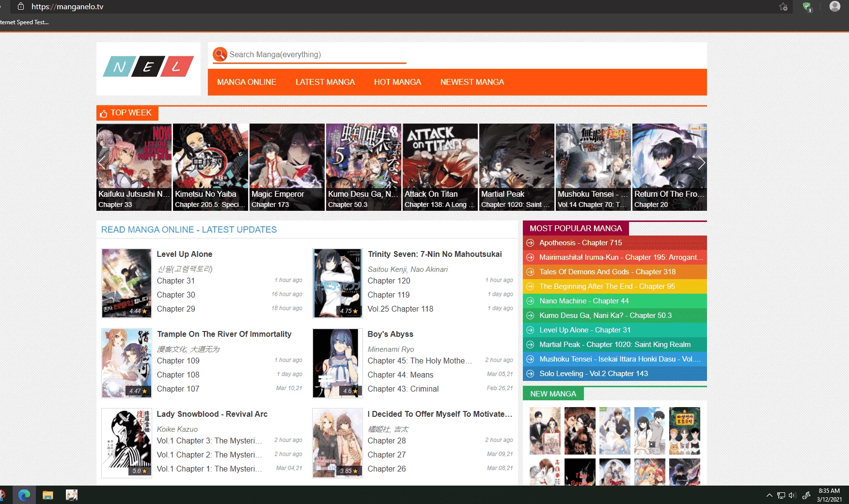
Task: Click the lock icon in the address bar
Action: point(21,6)
